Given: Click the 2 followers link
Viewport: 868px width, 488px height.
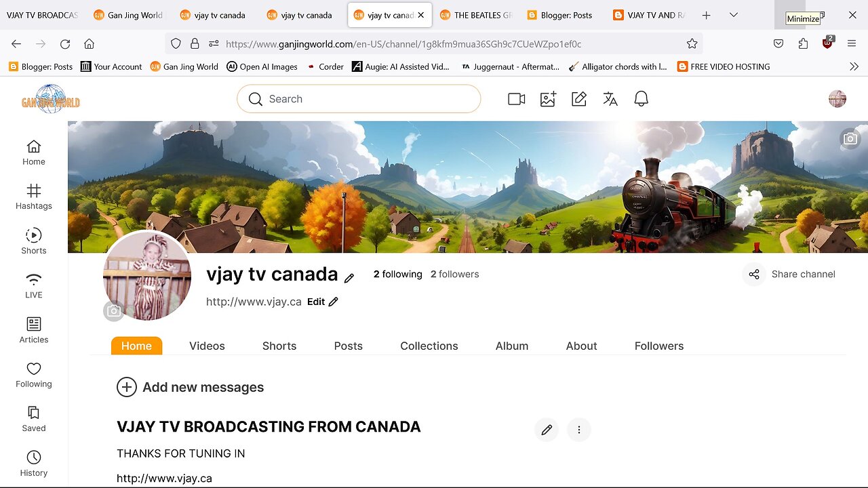Looking at the screenshot, I should click(455, 274).
